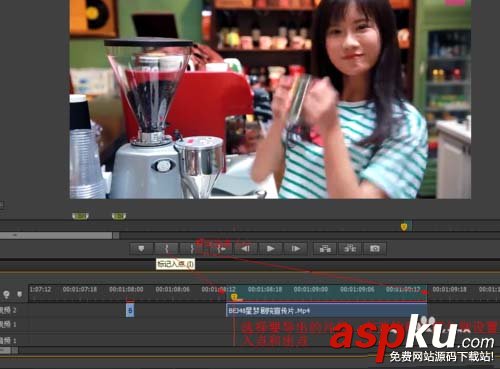Step forward one frame
This screenshot has height=369, width=500.
(295, 249)
